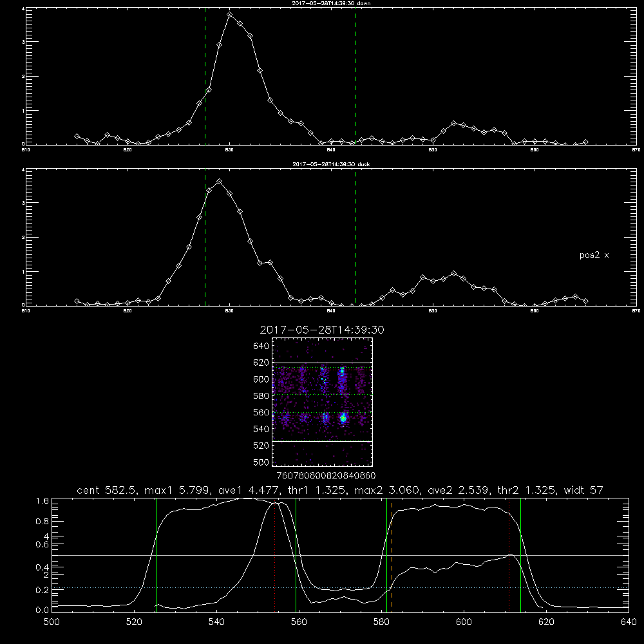Click the 600 label beside spectral image
Image resolution: width=644 pixels, height=644 pixels.
click(x=261, y=379)
